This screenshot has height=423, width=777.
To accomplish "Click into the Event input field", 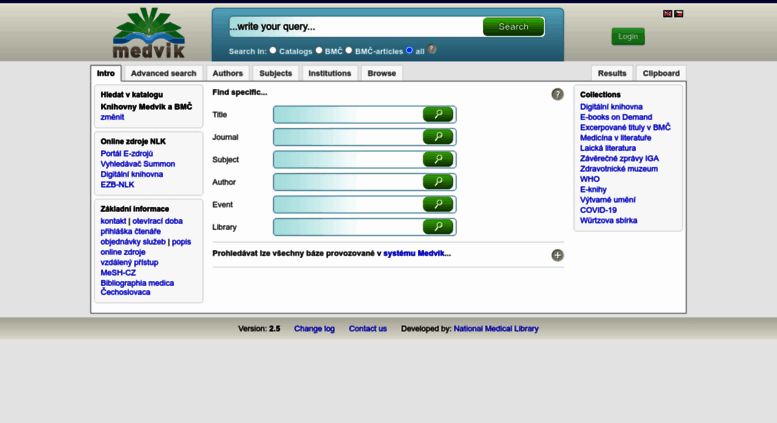I will click(x=348, y=204).
